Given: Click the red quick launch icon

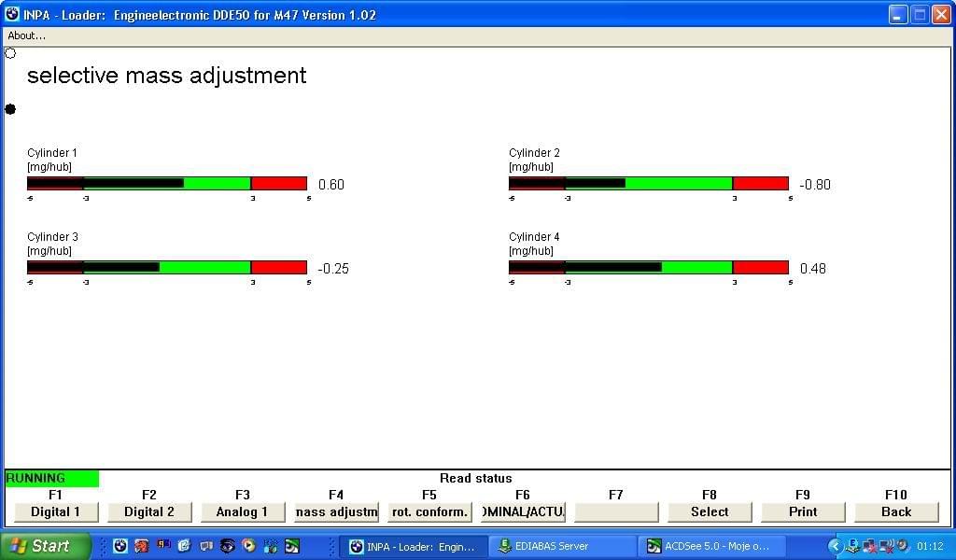Looking at the screenshot, I should click(142, 546).
